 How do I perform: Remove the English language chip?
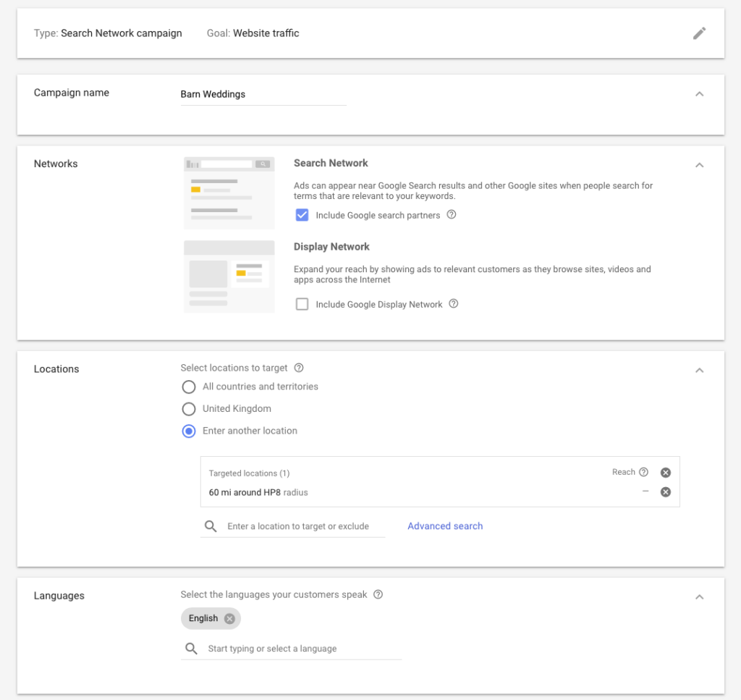229,619
